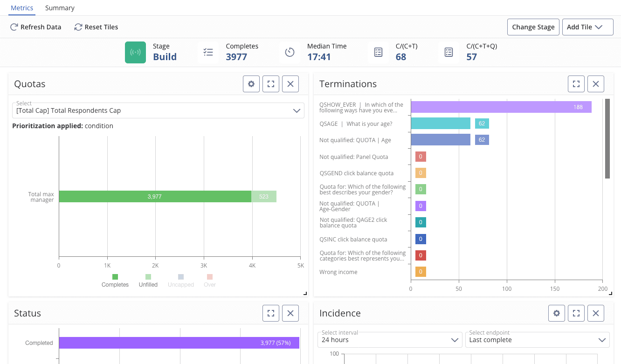Select the Metrics tab
This screenshot has width=621, height=364.
point(22,8)
